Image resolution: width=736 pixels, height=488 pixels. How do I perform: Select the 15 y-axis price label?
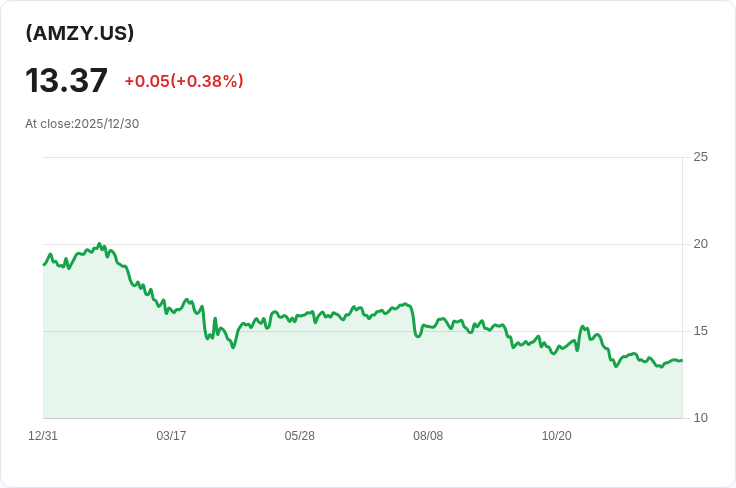coord(700,331)
